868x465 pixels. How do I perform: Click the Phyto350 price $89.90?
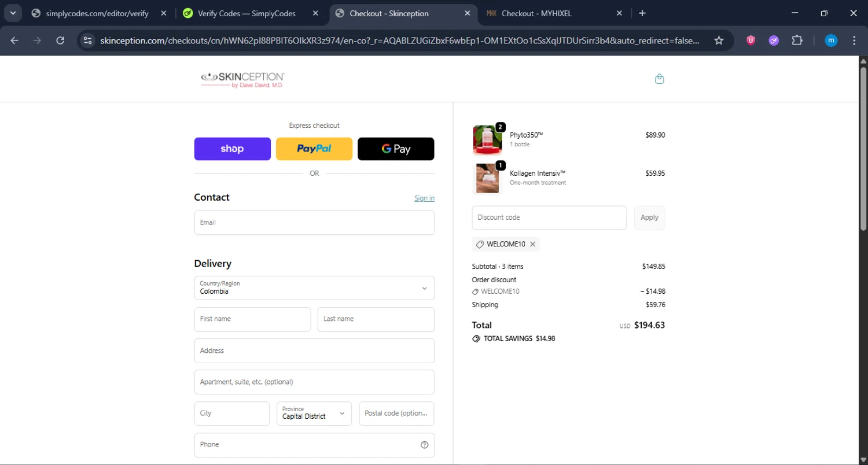(655, 135)
